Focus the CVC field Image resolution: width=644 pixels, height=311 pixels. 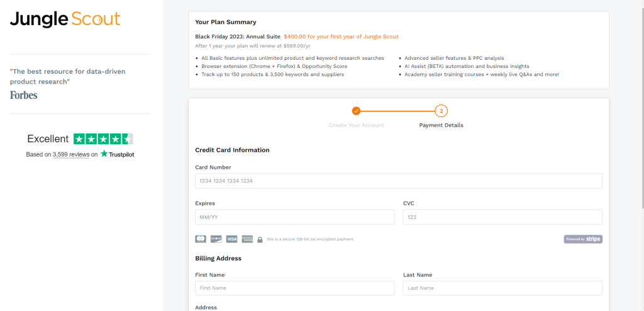(502, 217)
